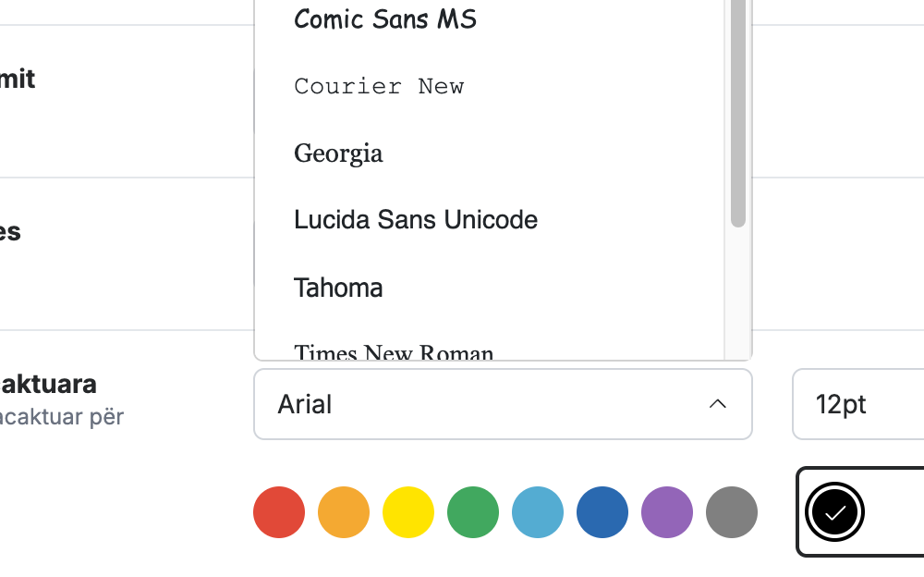The width and height of the screenshot is (924, 577).
Task: Click the chevron arrow in font selector
Action: [x=717, y=404]
